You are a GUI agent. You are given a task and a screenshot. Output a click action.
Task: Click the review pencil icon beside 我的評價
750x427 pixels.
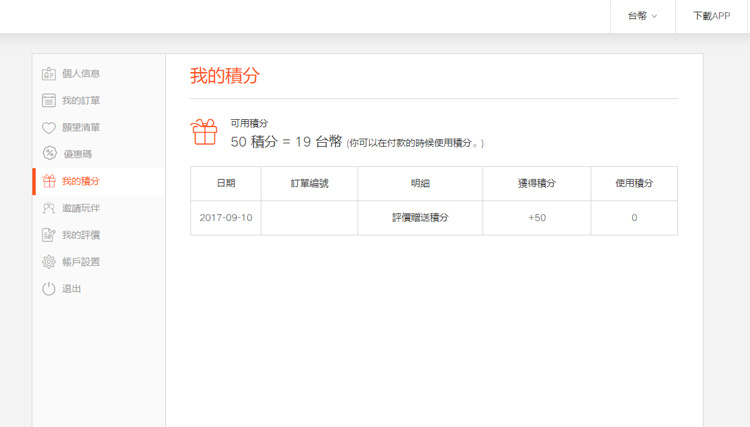pyautogui.click(x=49, y=235)
